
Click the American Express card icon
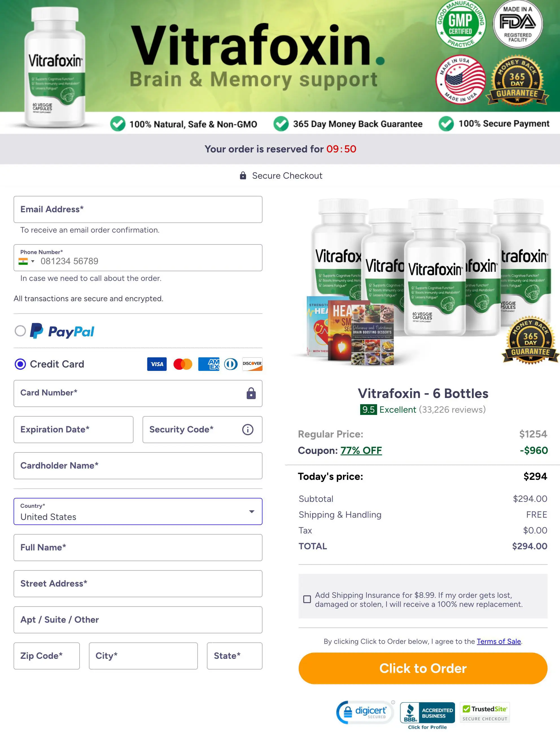(x=209, y=364)
